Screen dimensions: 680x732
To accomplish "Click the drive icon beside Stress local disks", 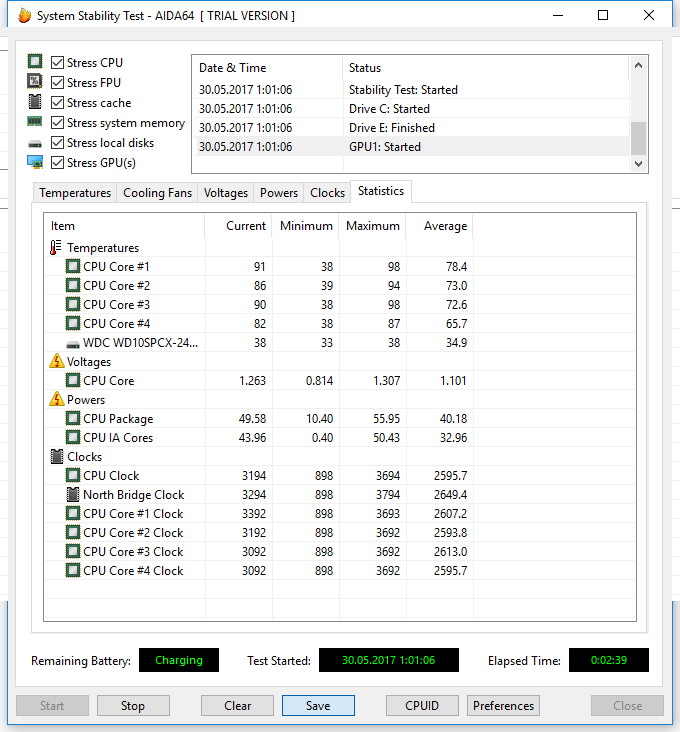I will point(35,144).
